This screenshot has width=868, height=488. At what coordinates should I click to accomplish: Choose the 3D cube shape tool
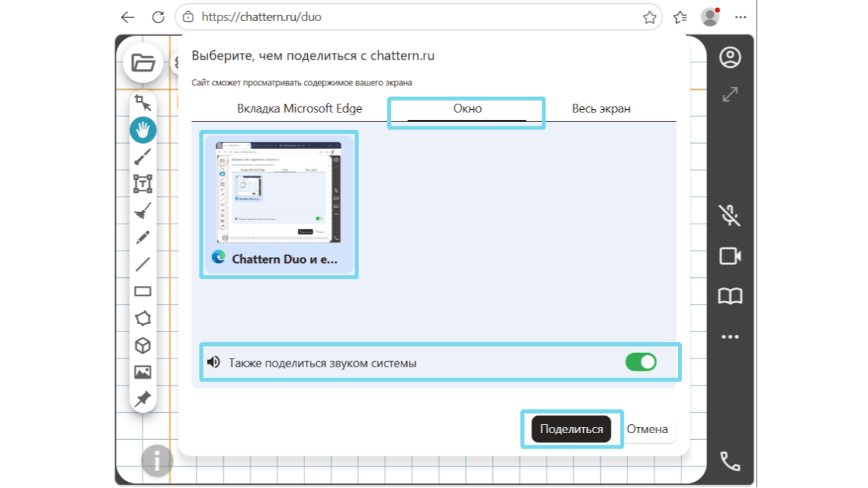click(x=143, y=346)
